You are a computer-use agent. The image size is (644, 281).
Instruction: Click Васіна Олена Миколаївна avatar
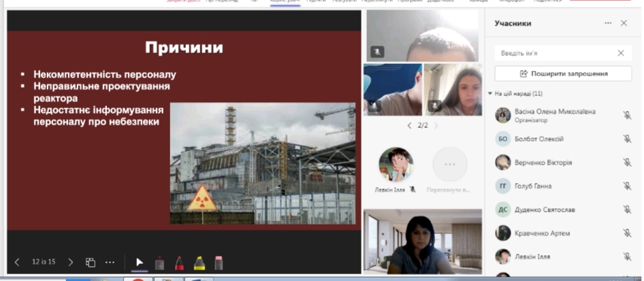pyautogui.click(x=503, y=115)
